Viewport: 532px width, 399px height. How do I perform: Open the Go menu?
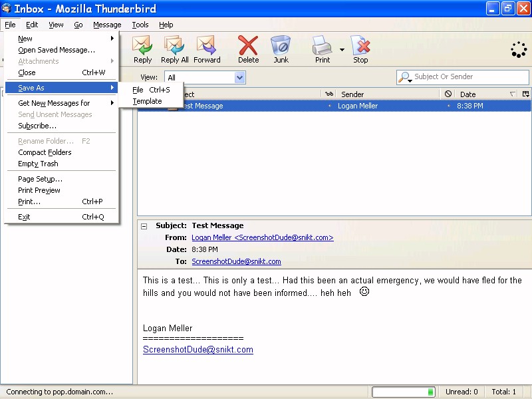coord(78,25)
